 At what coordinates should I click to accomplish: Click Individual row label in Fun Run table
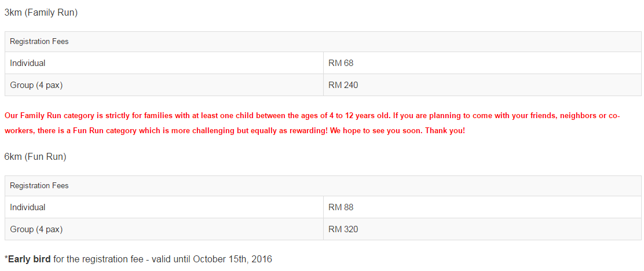pyautogui.click(x=28, y=207)
